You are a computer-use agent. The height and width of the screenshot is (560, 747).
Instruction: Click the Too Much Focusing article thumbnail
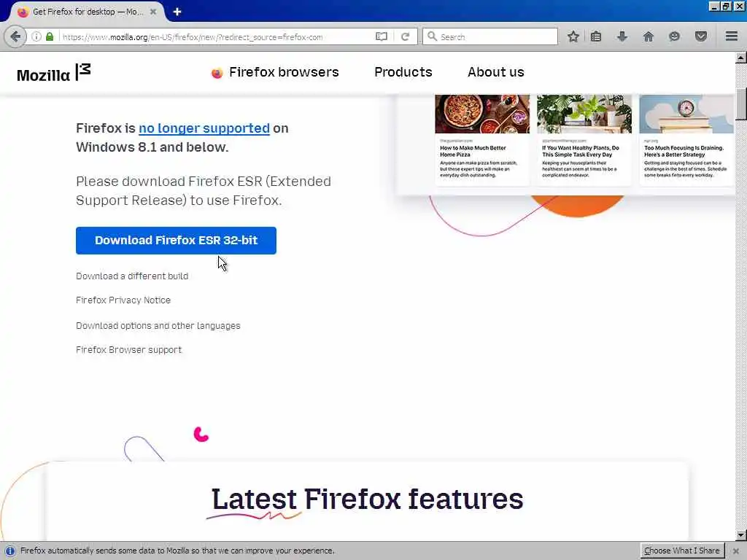pyautogui.click(x=686, y=114)
